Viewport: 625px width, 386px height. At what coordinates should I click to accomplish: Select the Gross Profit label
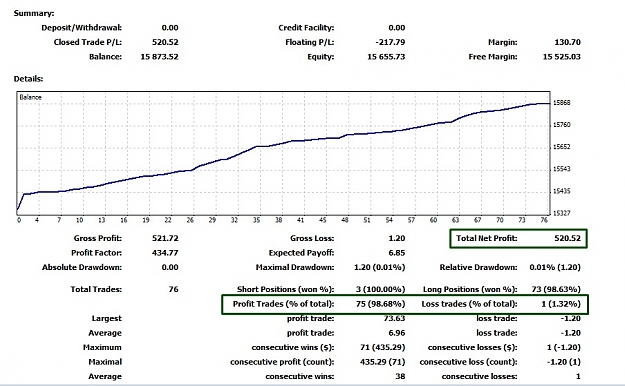pyautogui.click(x=98, y=238)
